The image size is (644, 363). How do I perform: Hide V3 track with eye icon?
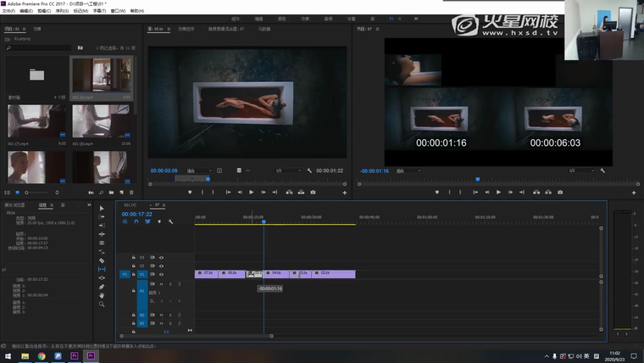(x=161, y=257)
